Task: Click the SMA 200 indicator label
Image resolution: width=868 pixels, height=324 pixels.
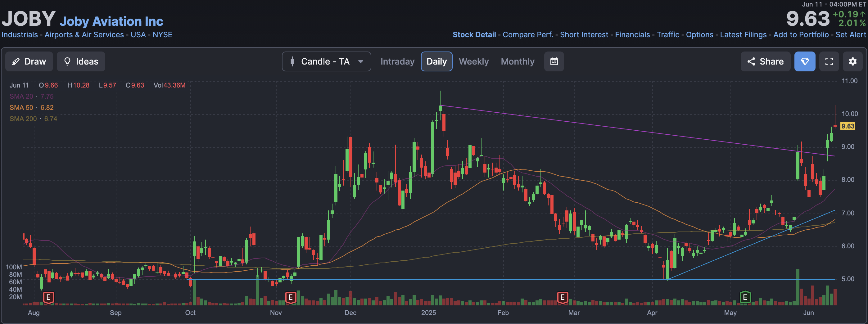Action: (33, 119)
